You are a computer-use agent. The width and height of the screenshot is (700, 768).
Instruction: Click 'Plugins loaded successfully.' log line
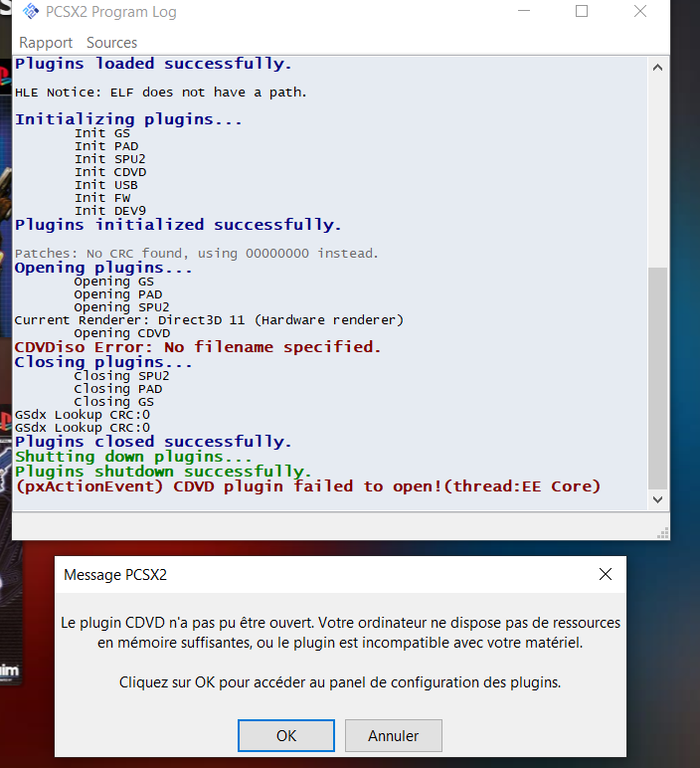pyautogui.click(x=153, y=64)
